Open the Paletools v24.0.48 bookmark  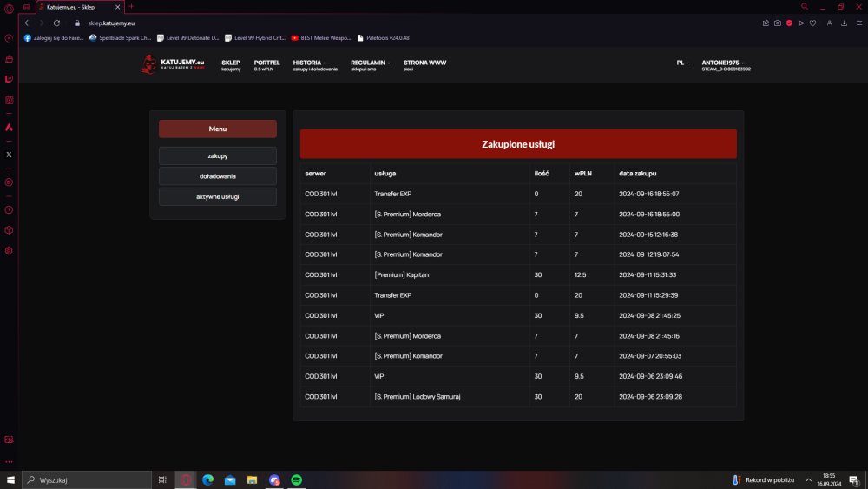pyautogui.click(x=383, y=37)
